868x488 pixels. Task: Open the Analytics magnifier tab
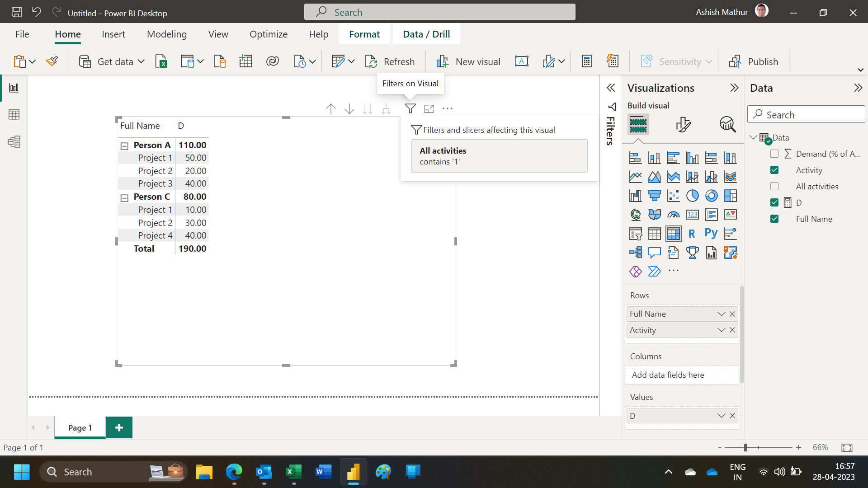tap(727, 124)
